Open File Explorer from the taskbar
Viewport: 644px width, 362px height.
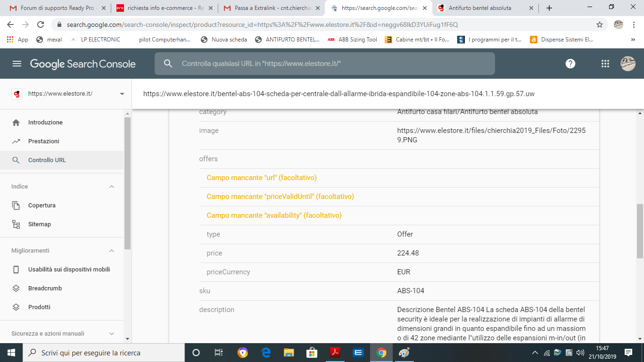289,353
